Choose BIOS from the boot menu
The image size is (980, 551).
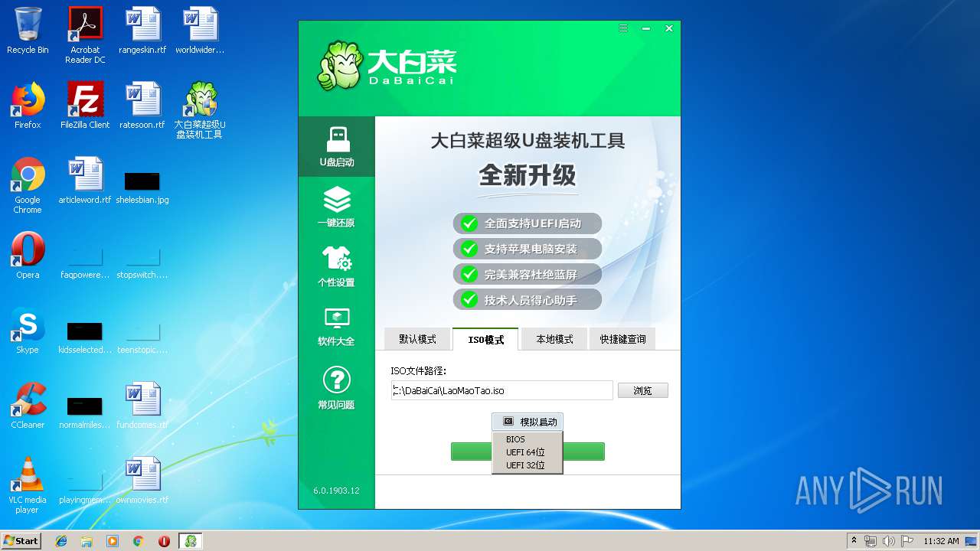point(528,439)
